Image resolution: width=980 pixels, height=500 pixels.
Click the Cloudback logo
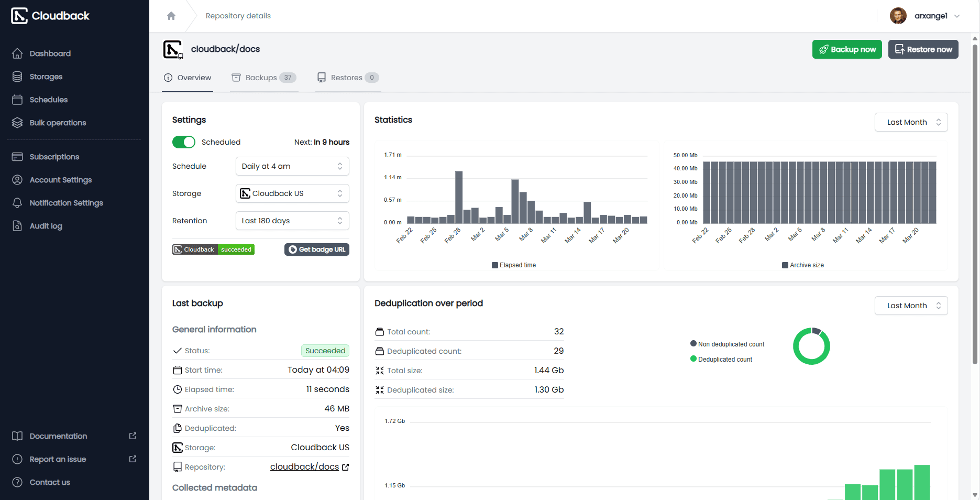[x=50, y=16]
